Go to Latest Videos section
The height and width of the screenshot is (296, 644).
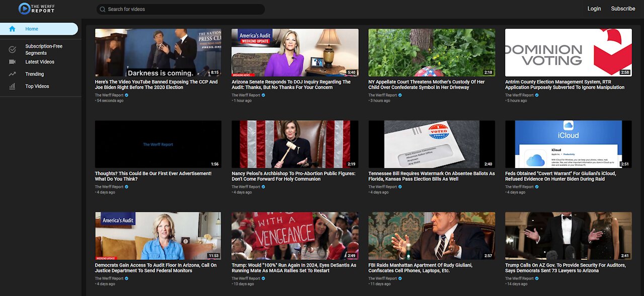[x=39, y=61]
